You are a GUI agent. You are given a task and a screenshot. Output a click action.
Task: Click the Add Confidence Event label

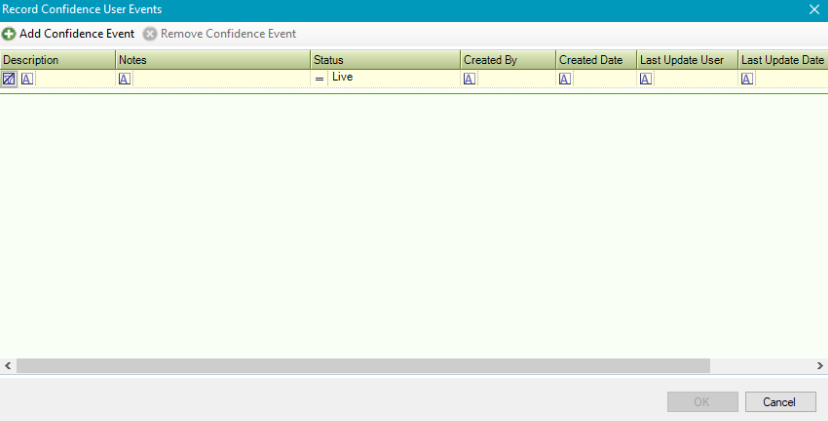tap(77, 34)
